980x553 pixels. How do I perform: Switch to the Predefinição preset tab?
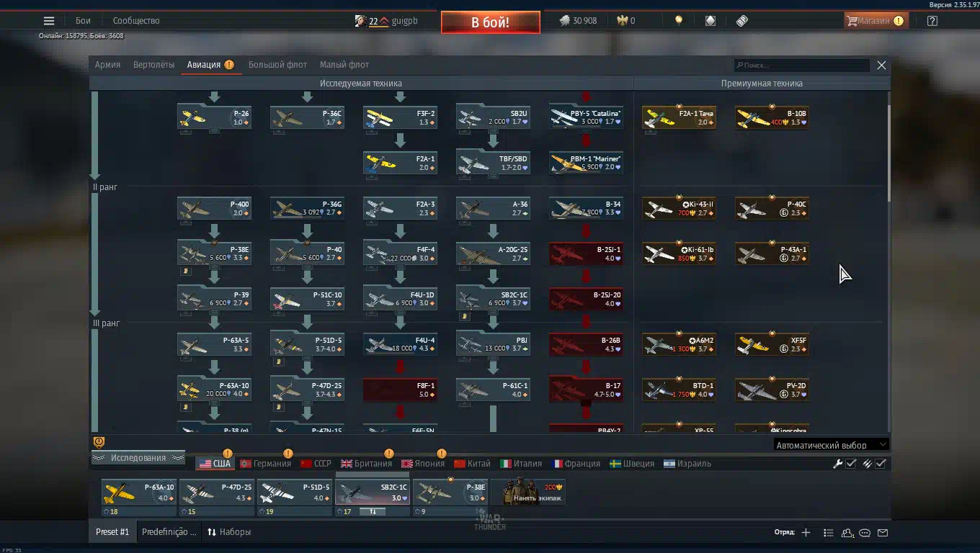click(x=169, y=532)
